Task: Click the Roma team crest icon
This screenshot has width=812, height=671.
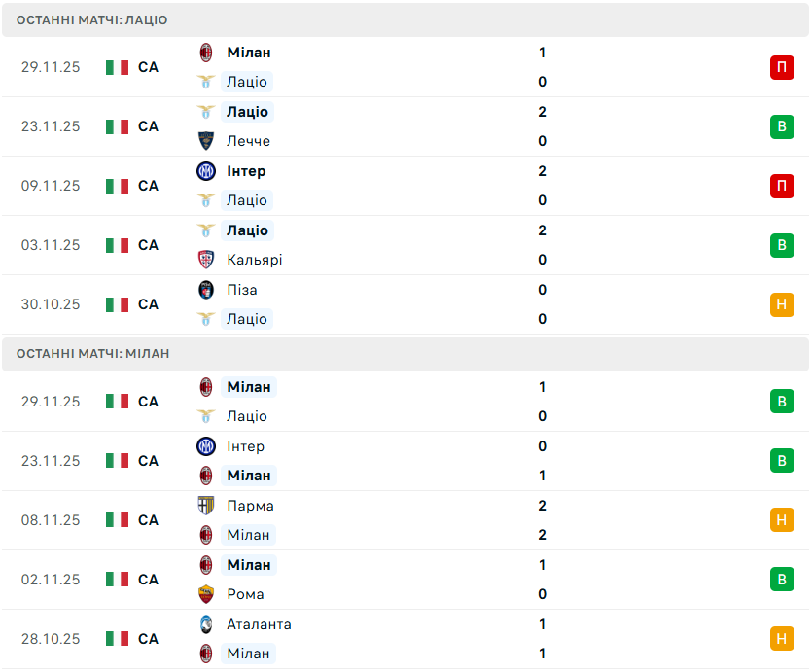Action: 206,594
